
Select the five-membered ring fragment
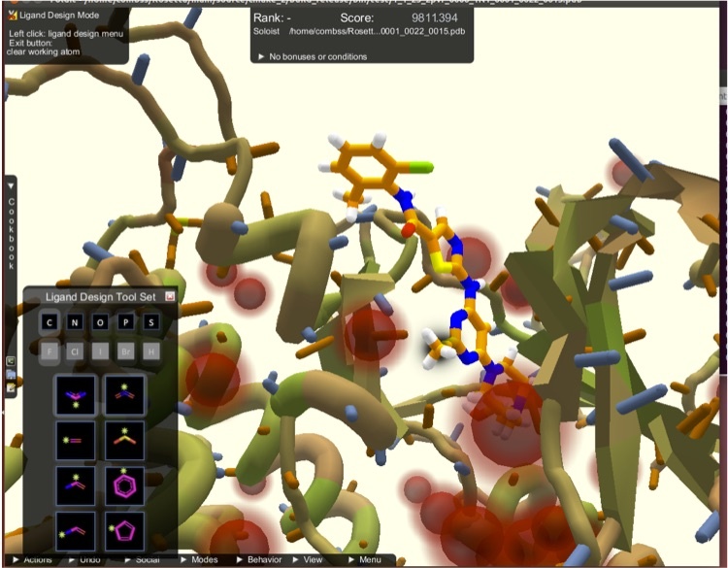point(124,532)
